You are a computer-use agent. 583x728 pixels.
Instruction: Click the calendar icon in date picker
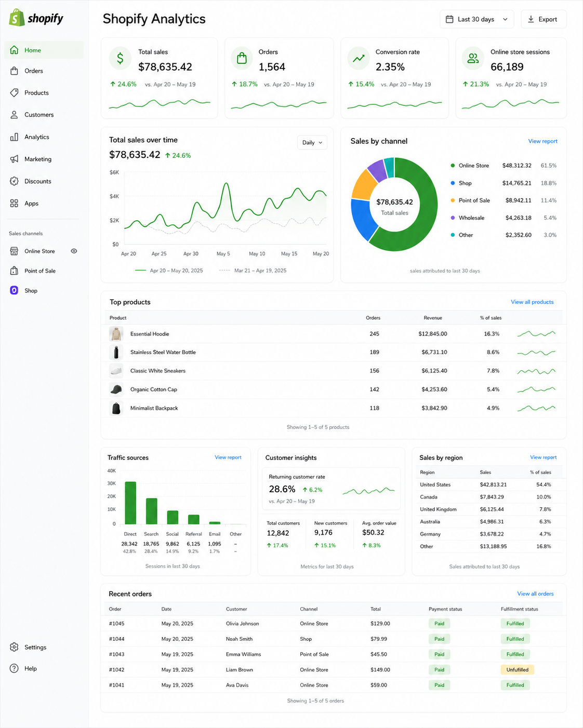click(449, 19)
